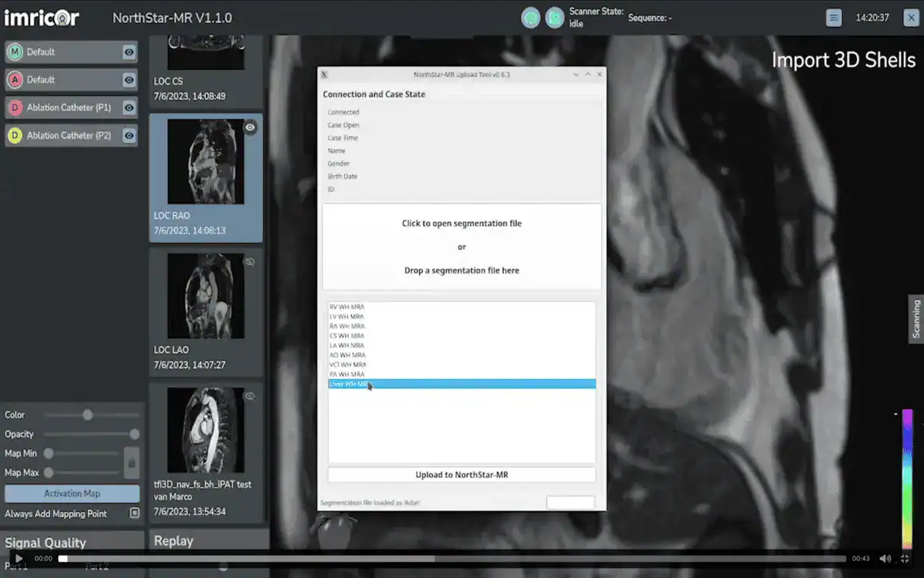
Task: Select M Default device row
Action: 71,52
